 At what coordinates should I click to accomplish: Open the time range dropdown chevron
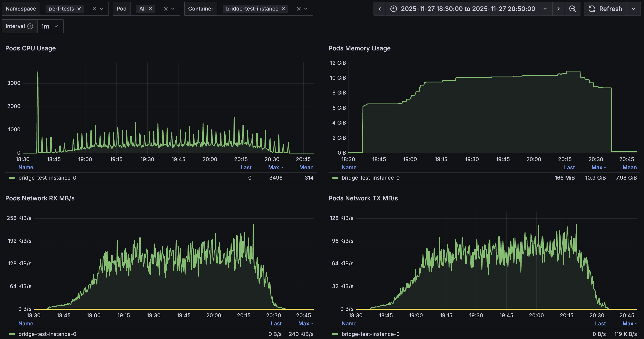click(545, 9)
